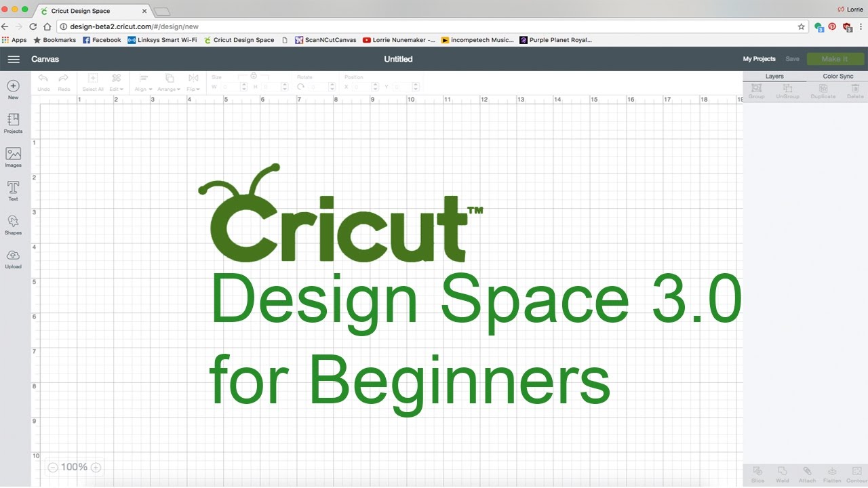Click the Delete layer trash icon
Image resolution: width=868 pixels, height=488 pixels.
[x=855, y=91]
